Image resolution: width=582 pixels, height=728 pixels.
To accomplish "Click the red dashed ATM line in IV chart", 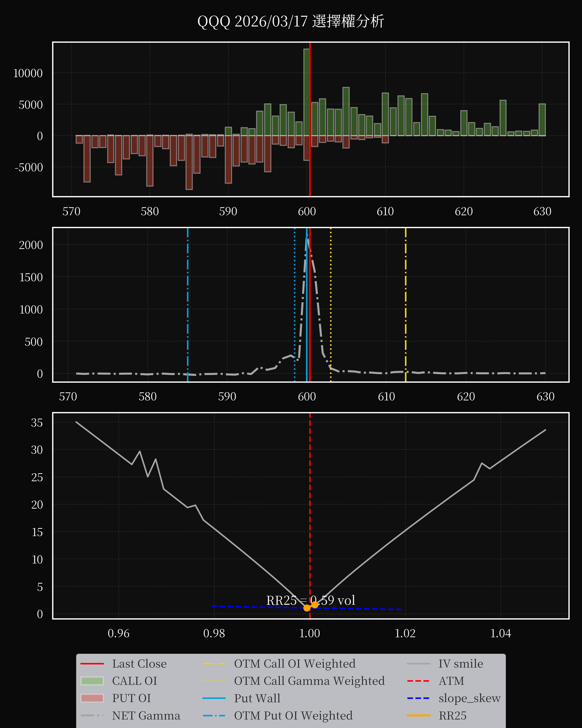I will pos(310,516).
